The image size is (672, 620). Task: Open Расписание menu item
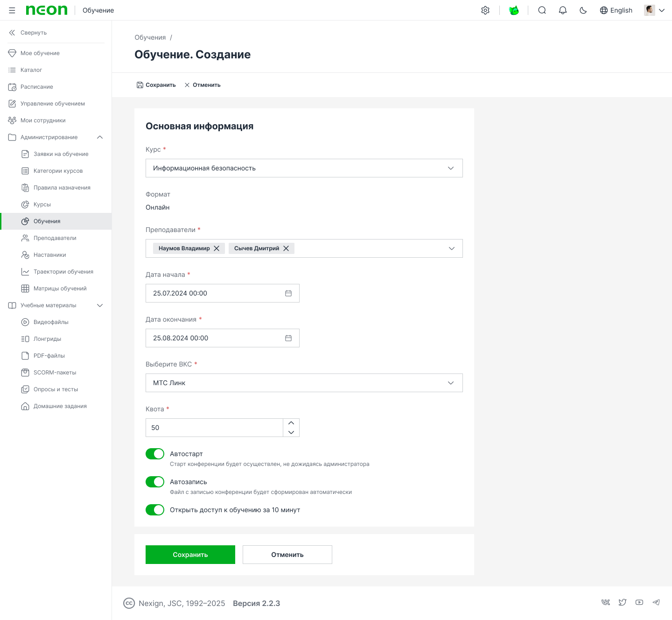click(x=37, y=87)
